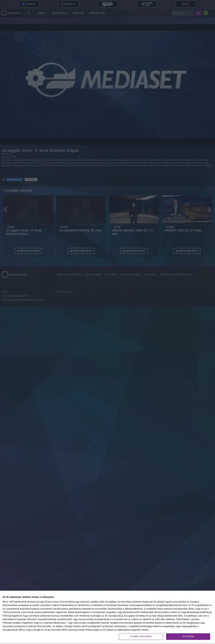Open Felhasználási feltételek footer link
215x644 pixels.
pyautogui.click(x=69, y=275)
